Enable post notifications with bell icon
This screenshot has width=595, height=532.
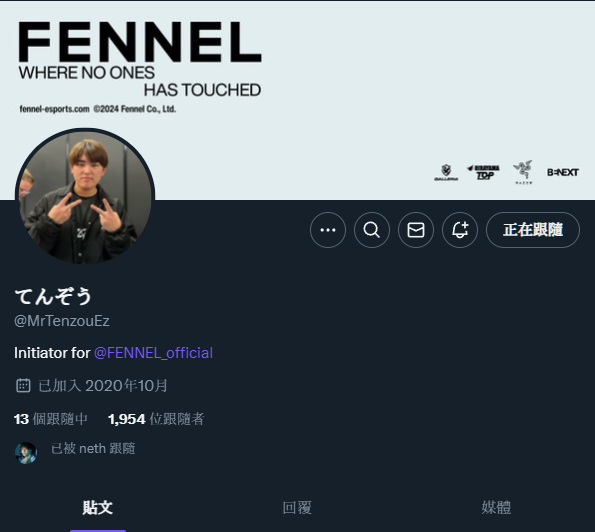coord(460,230)
